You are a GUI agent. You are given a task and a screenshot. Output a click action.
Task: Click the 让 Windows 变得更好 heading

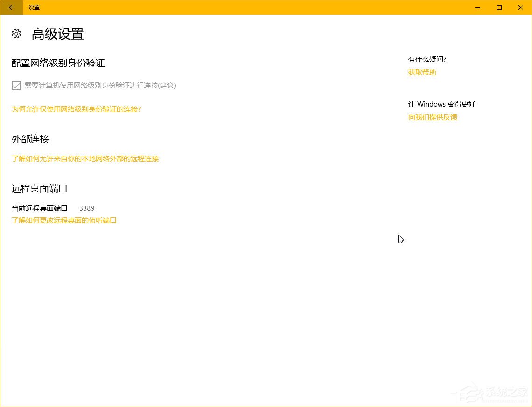tap(441, 104)
